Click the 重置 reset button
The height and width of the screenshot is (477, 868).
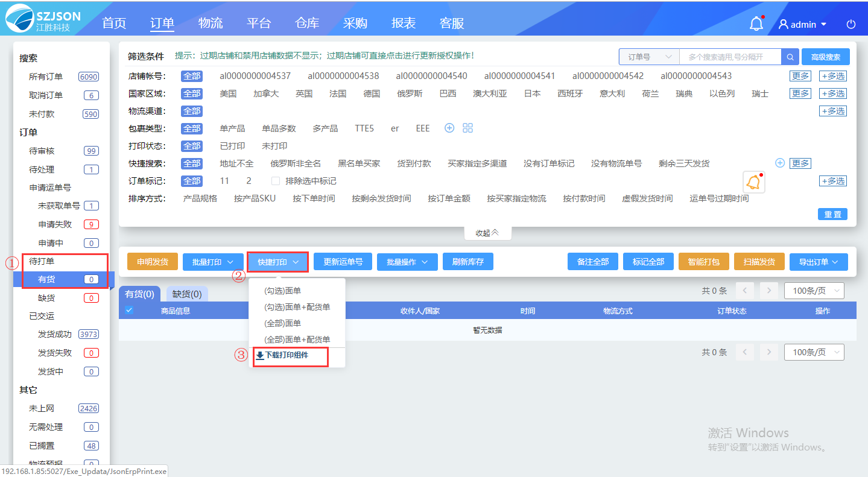click(x=832, y=214)
